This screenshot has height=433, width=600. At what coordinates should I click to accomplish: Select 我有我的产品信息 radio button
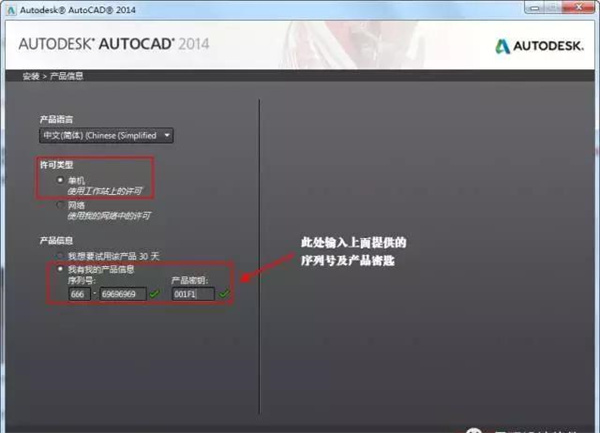click(60, 269)
